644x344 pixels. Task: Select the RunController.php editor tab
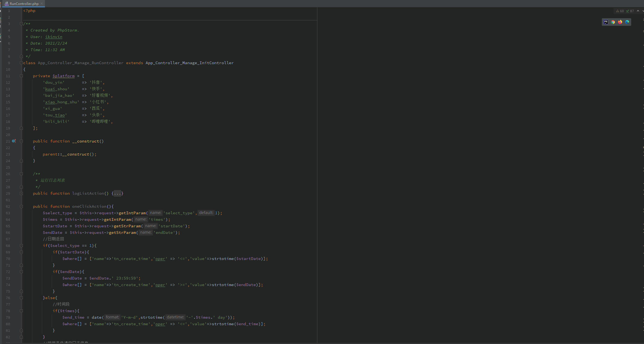tap(24, 4)
